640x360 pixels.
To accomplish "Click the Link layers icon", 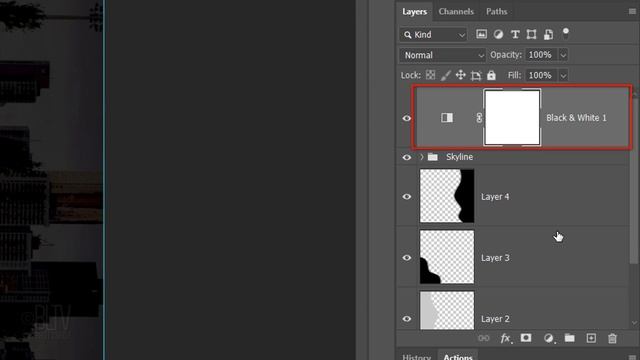I will click(484, 338).
